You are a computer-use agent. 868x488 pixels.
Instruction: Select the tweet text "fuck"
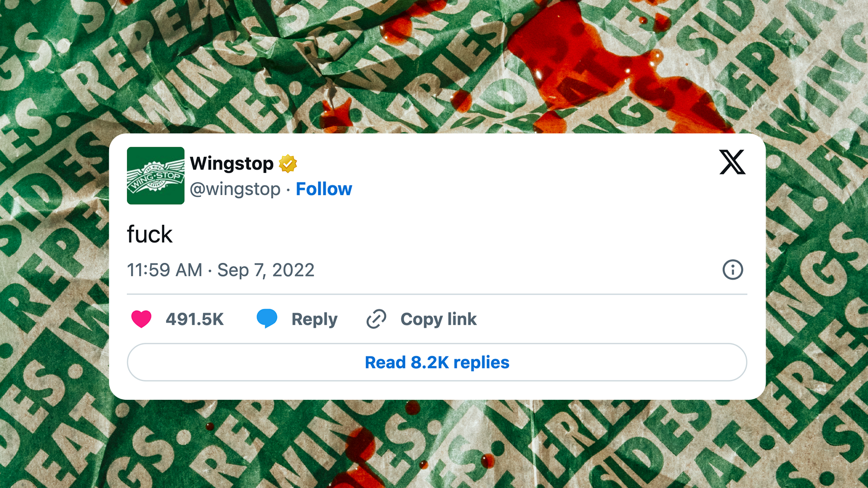[150, 235]
